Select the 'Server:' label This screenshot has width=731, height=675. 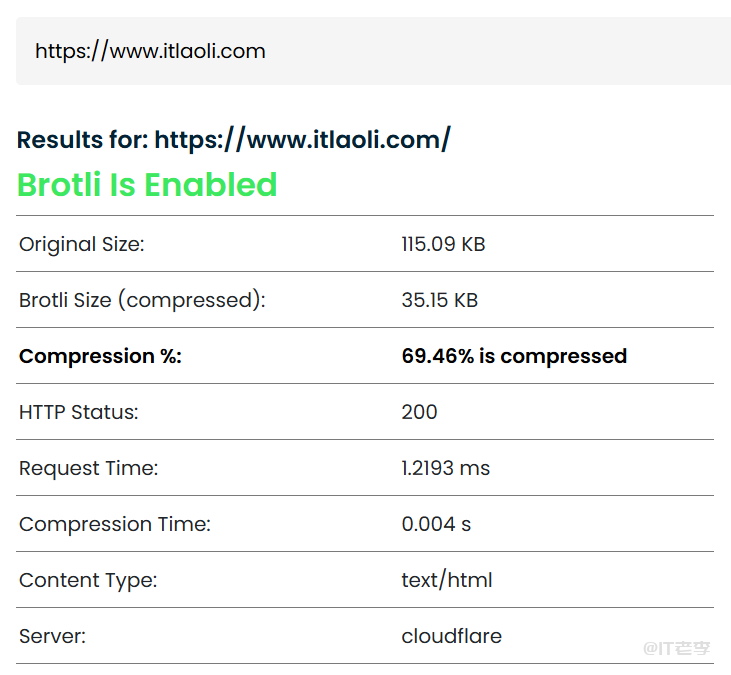pyautogui.click(x=52, y=636)
